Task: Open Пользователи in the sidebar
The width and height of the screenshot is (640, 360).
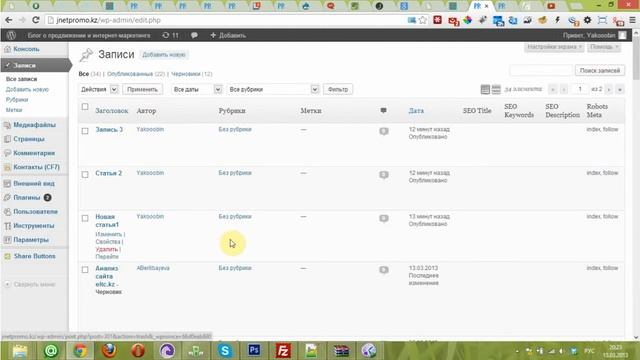Action: coord(36,211)
